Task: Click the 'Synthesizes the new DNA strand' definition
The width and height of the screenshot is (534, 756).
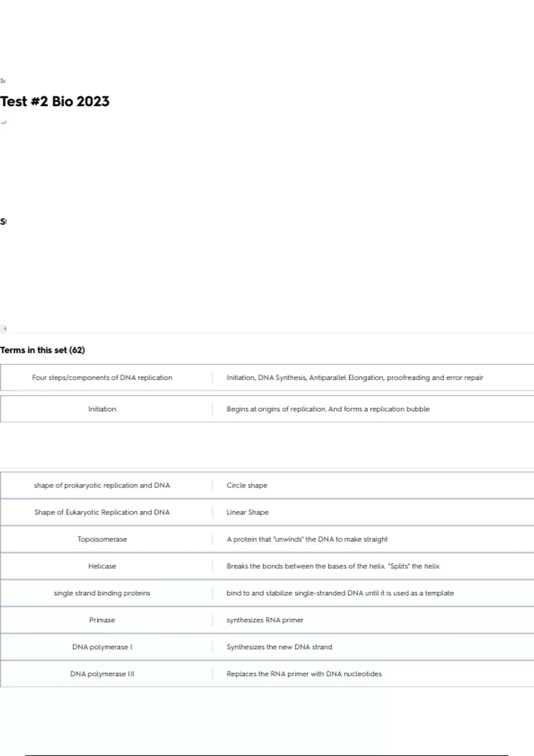Action: point(279,647)
